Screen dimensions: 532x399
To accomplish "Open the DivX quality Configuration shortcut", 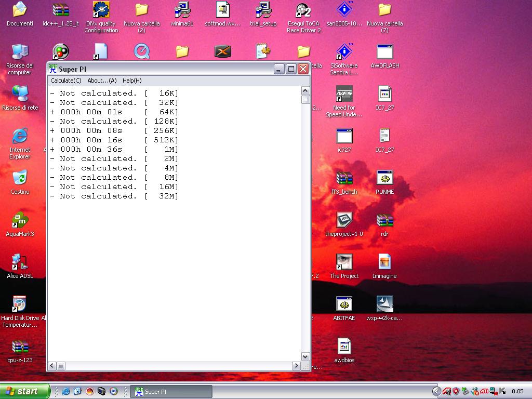I will (101, 10).
